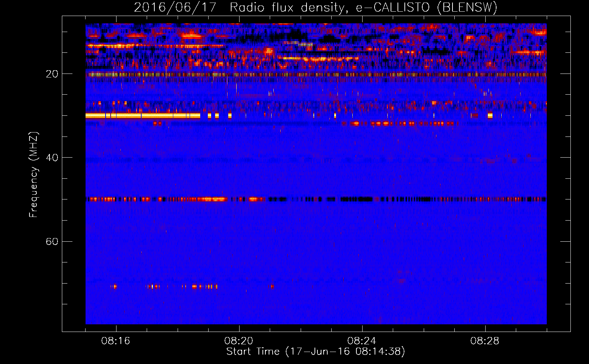Click the frequency axis label 60

52,241
